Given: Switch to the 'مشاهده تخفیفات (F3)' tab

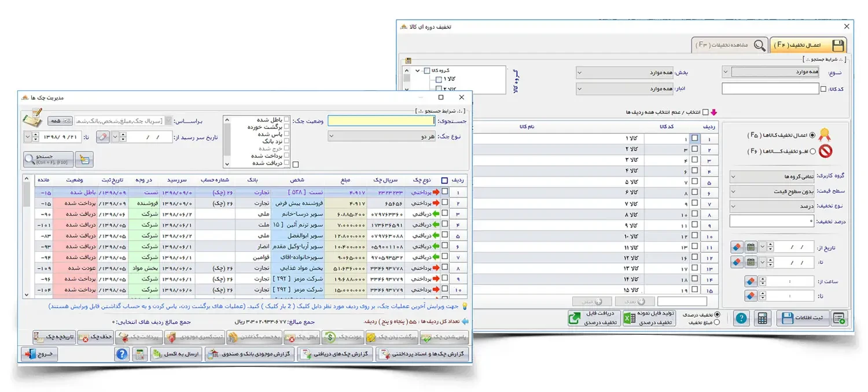Looking at the screenshot, I should 730,45.
